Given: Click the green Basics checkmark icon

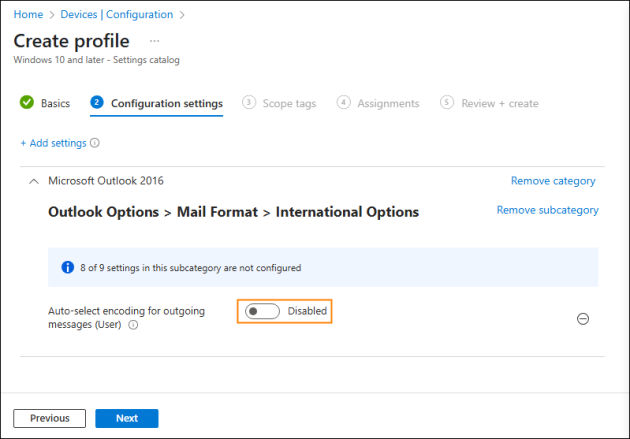Looking at the screenshot, I should coord(27,102).
